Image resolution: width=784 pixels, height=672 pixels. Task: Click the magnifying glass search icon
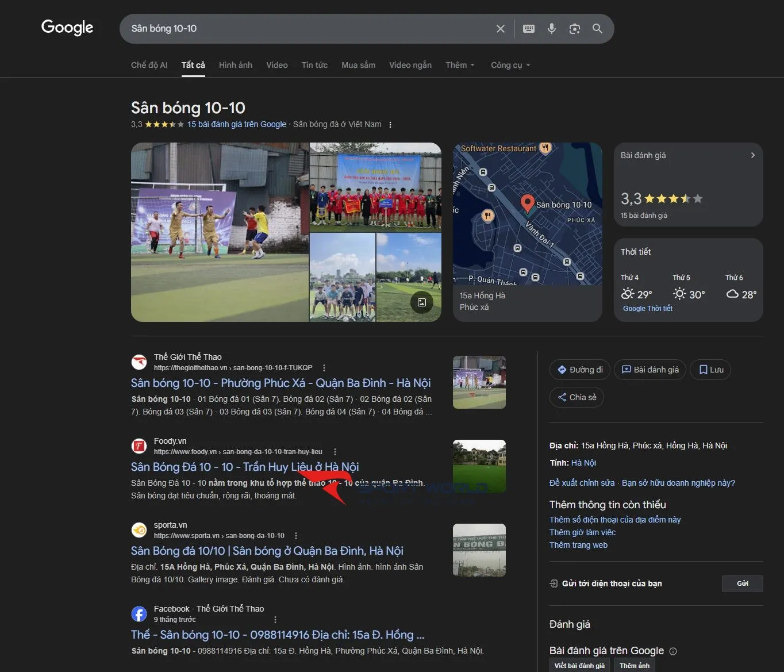click(597, 29)
